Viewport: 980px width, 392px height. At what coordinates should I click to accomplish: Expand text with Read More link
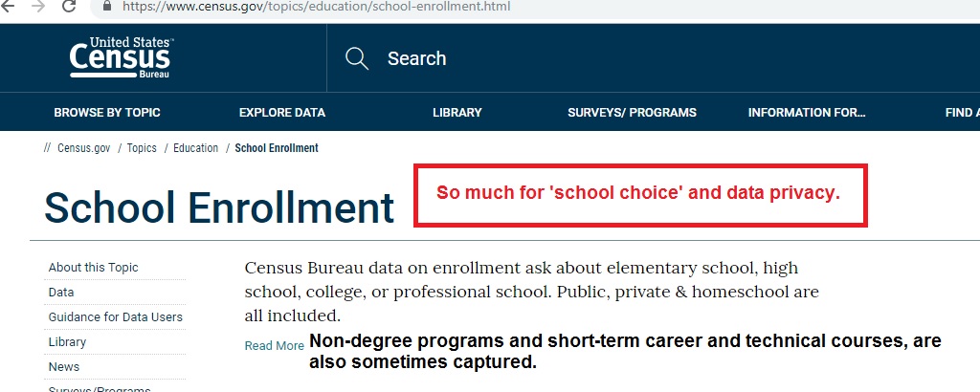[274, 346]
